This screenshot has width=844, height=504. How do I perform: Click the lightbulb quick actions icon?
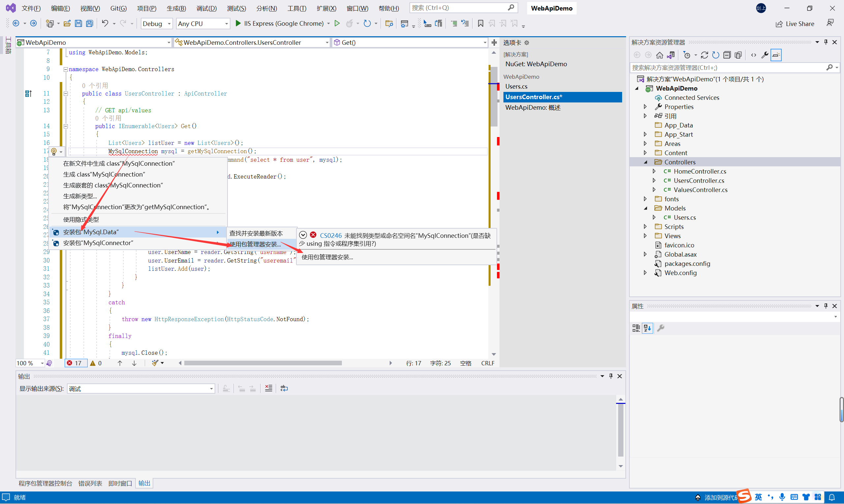pos(54,152)
